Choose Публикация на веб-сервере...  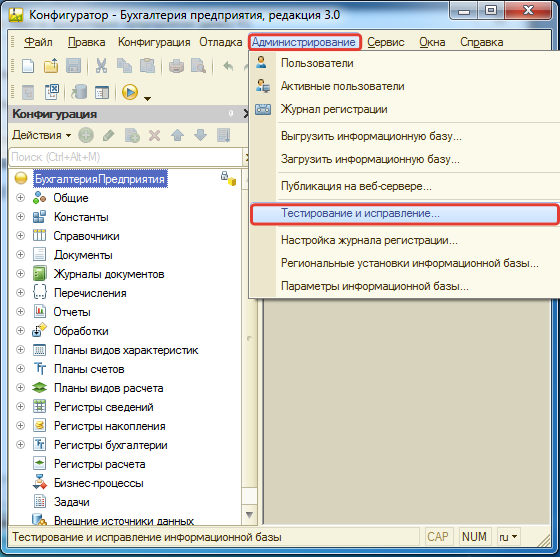coord(405,186)
